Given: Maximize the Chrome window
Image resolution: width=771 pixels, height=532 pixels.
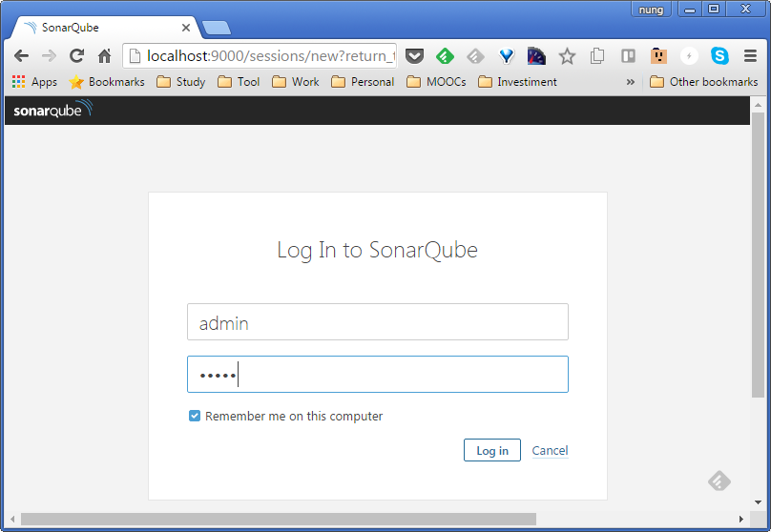Looking at the screenshot, I should [714, 10].
